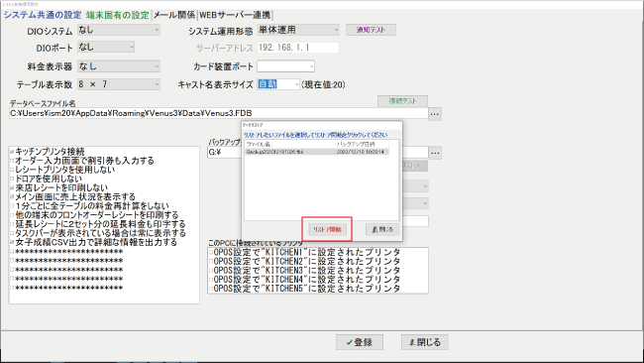Toggle メイン画面に売上状況を表示する
The height and width of the screenshot is (363, 644).
tap(12, 197)
